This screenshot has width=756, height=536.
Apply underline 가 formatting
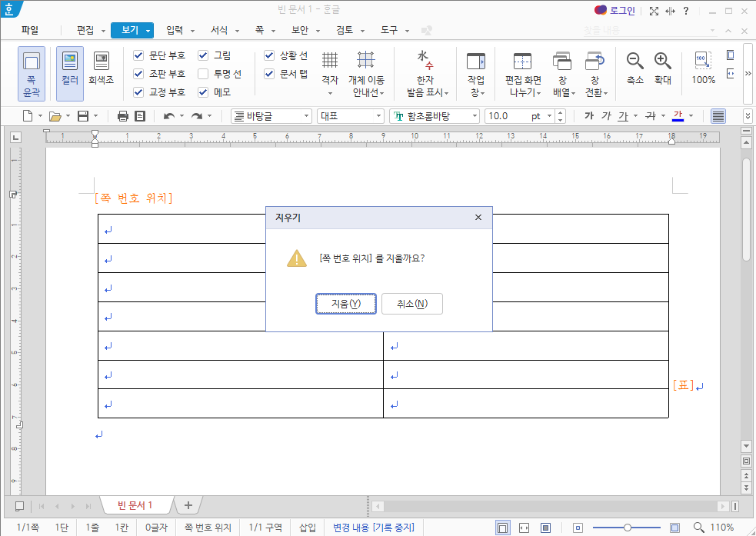tap(624, 116)
